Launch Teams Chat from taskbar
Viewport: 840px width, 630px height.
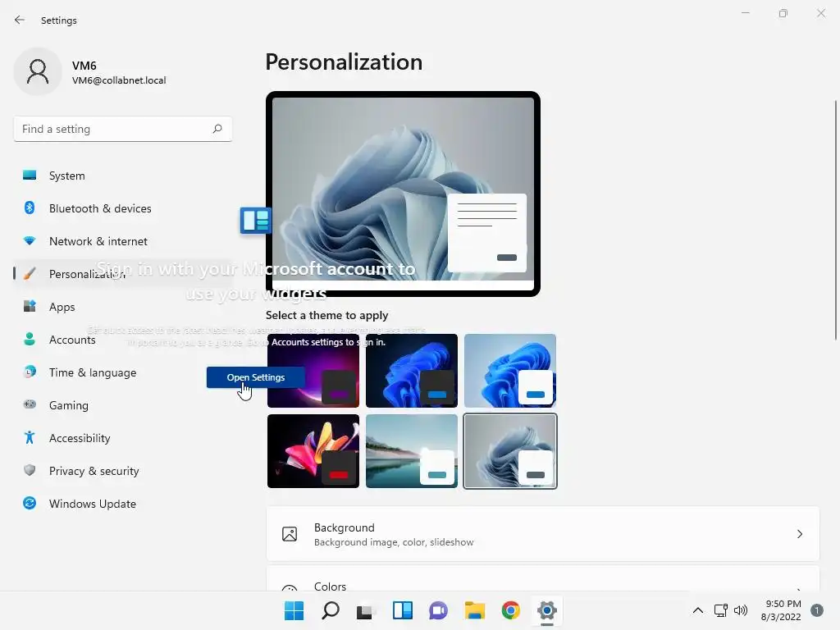(x=438, y=610)
